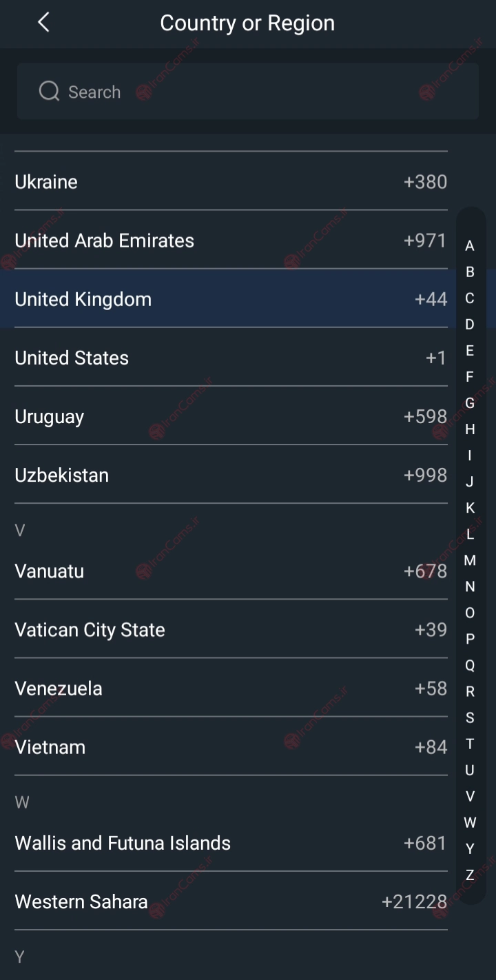Select Vanuatu +678
The height and width of the screenshot is (980, 496).
tap(231, 571)
